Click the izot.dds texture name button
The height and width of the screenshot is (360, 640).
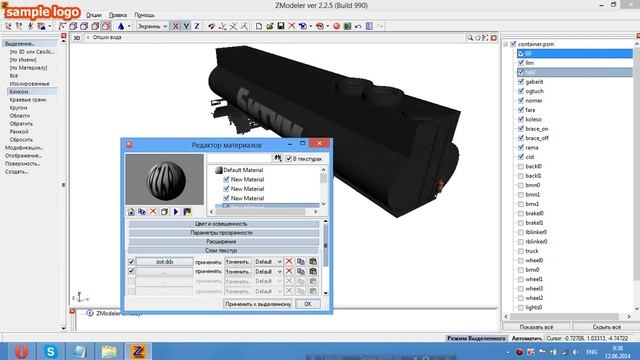[x=164, y=261]
